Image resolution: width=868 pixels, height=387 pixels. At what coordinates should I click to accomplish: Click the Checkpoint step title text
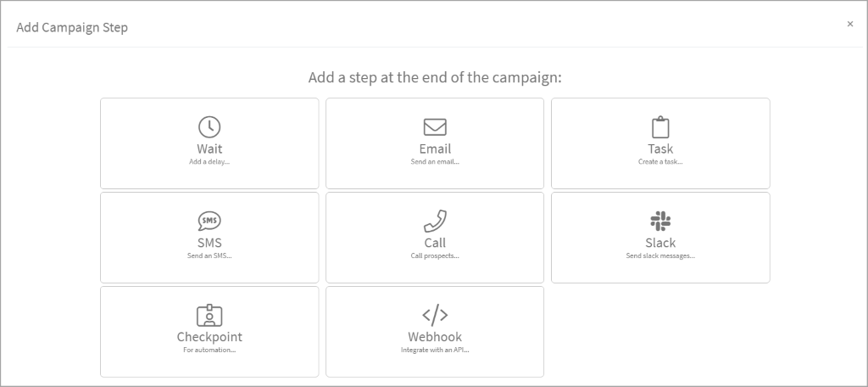coord(209,337)
